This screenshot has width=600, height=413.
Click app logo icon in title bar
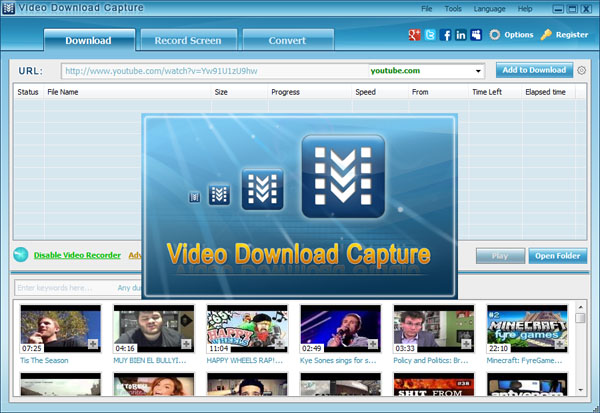pos(8,8)
